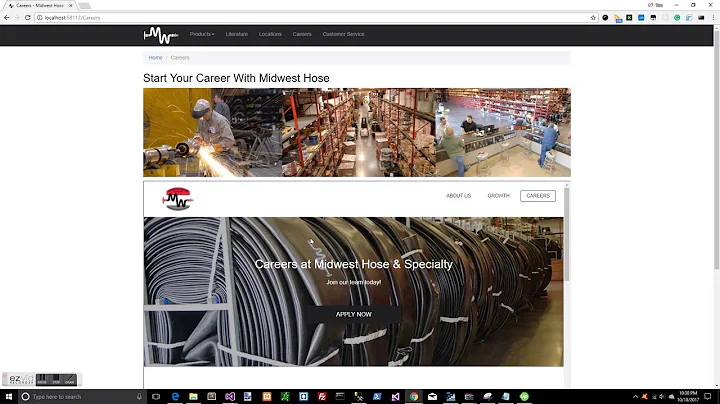Click the volume icon in system tray
Image resolution: width=720 pixels, height=404 pixels.
(x=662, y=397)
